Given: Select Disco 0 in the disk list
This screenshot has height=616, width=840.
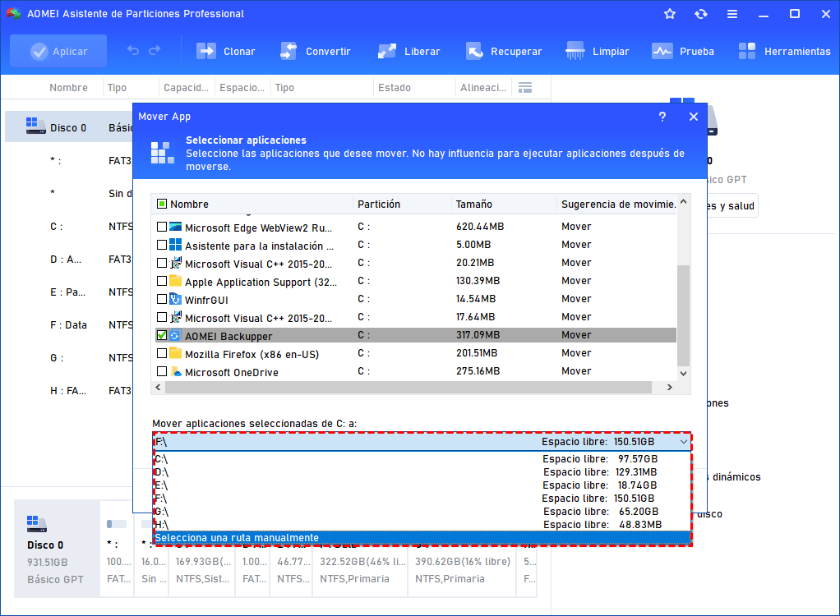Looking at the screenshot, I should point(68,127).
